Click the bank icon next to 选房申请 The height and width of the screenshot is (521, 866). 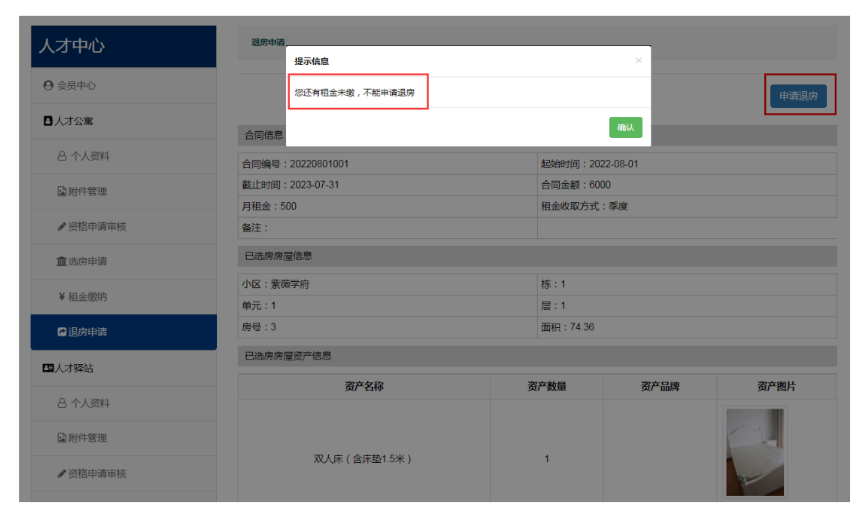click(x=61, y=262)
